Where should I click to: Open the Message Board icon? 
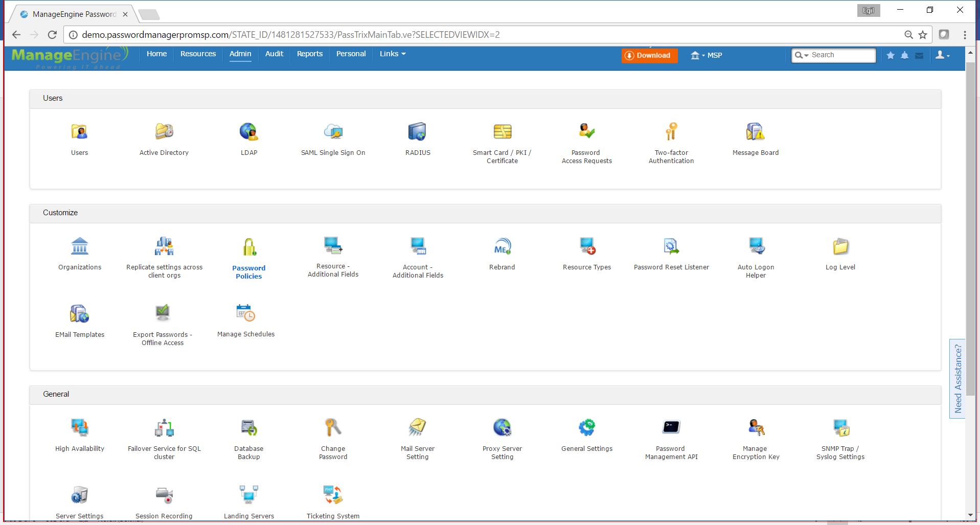[755, 132]
